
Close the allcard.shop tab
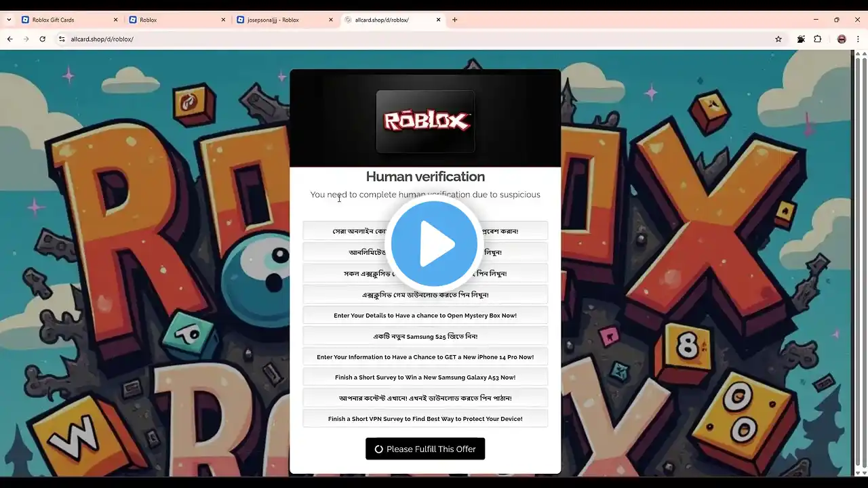point(438,20)
